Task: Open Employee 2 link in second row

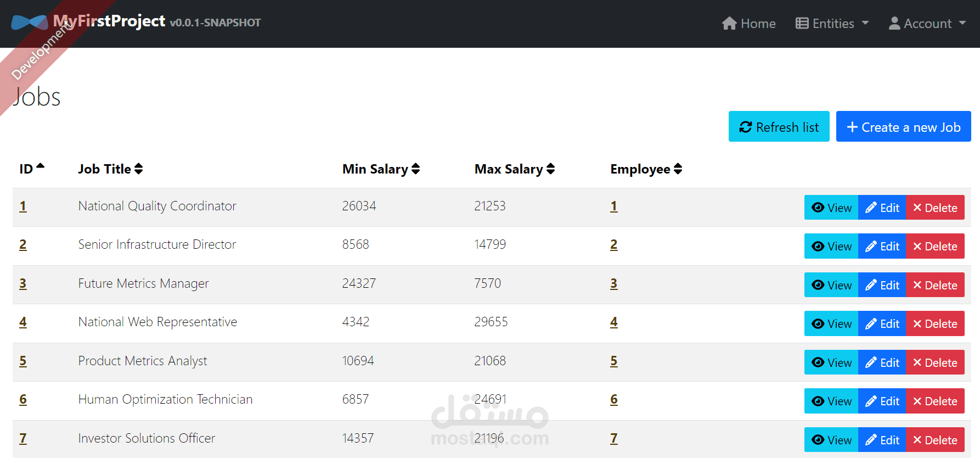Action: 614,244
